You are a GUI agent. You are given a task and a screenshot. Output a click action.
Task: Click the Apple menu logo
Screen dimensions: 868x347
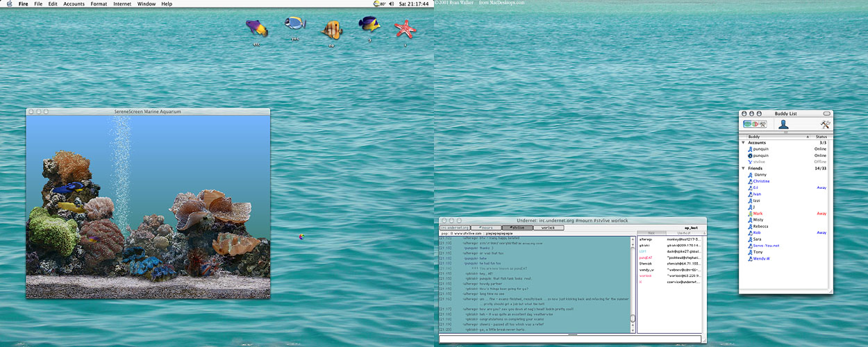click(x=8, y=4)
